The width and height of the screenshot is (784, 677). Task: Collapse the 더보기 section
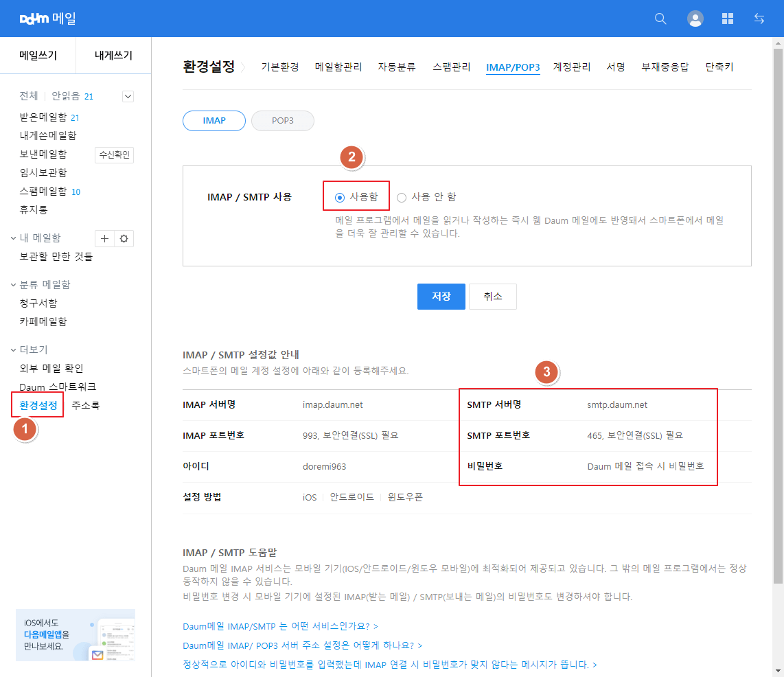pos(14,349)
